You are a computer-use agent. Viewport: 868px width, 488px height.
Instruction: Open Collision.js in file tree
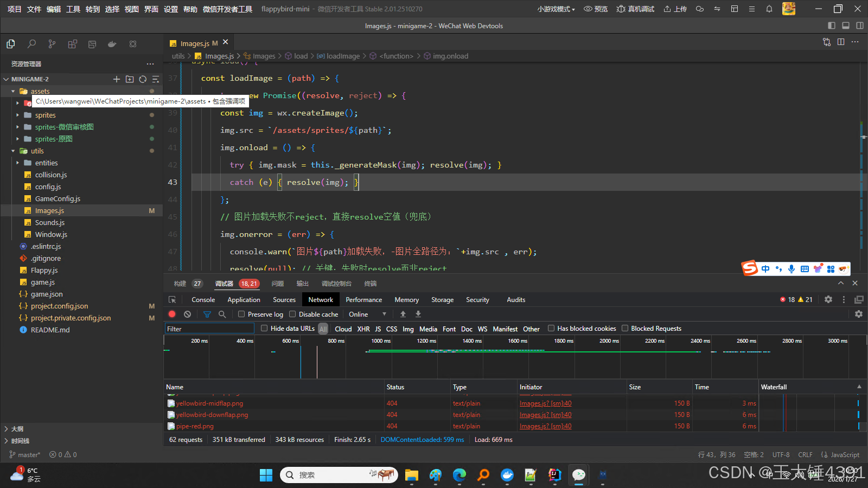[x=51, y=175]
